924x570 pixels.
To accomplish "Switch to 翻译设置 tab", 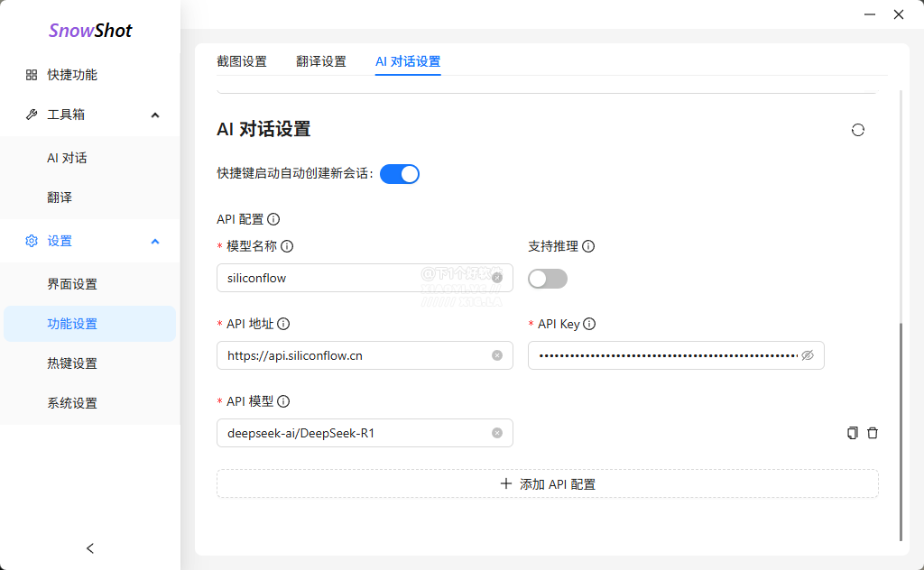I will (321, 61).
